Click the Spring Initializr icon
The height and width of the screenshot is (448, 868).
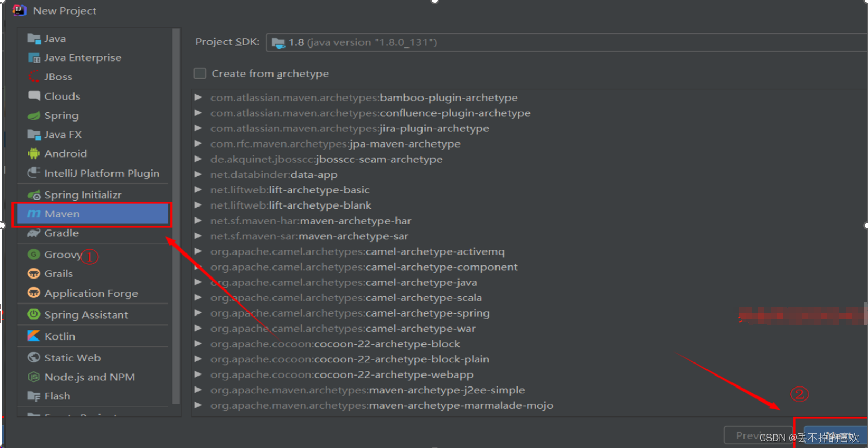[x=34, y=195]
